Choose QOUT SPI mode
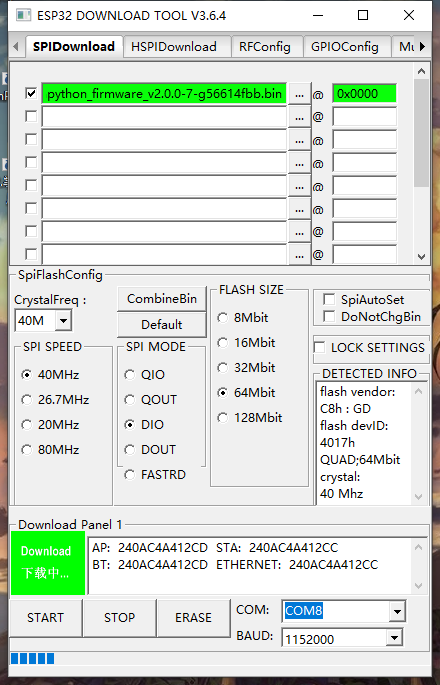This screenshot has height=685, width=440. (151, 400)
